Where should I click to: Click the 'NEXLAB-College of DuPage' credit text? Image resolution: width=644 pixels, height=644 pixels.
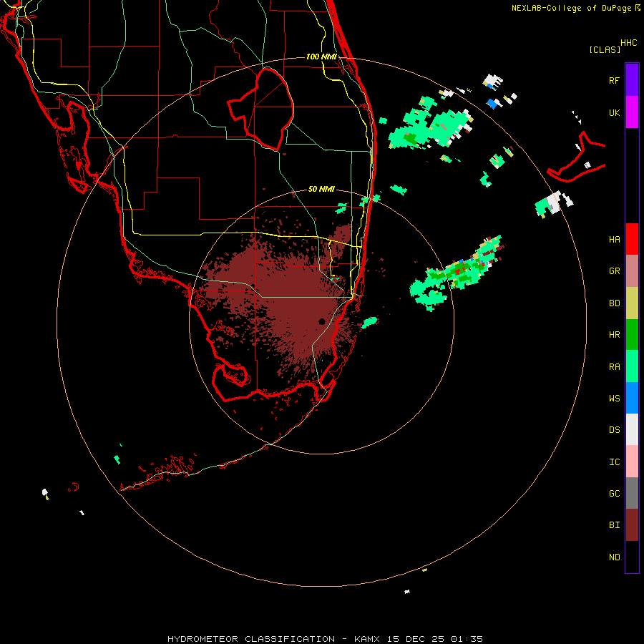tap(571, 8)
